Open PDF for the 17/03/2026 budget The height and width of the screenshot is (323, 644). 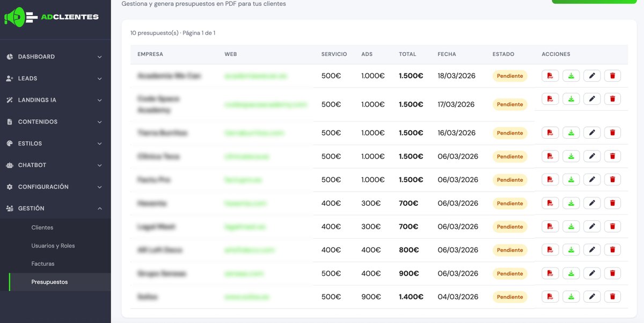pyautogui.click(x=550, y=99)
